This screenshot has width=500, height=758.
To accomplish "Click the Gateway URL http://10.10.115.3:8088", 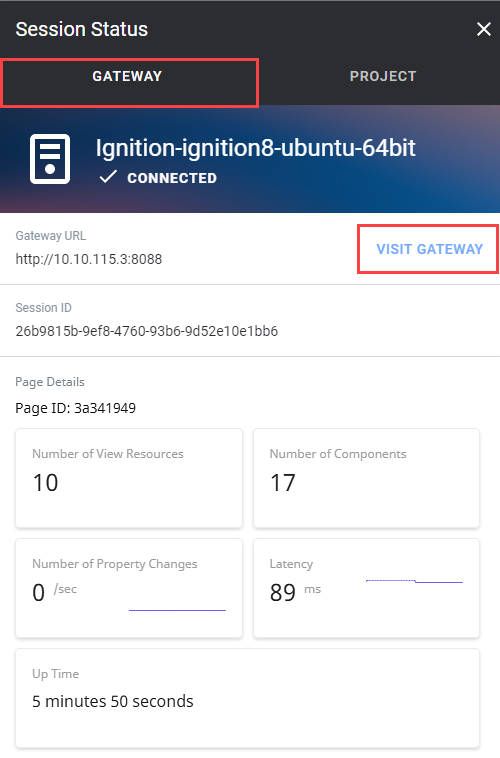I will (x=88, y=259).
